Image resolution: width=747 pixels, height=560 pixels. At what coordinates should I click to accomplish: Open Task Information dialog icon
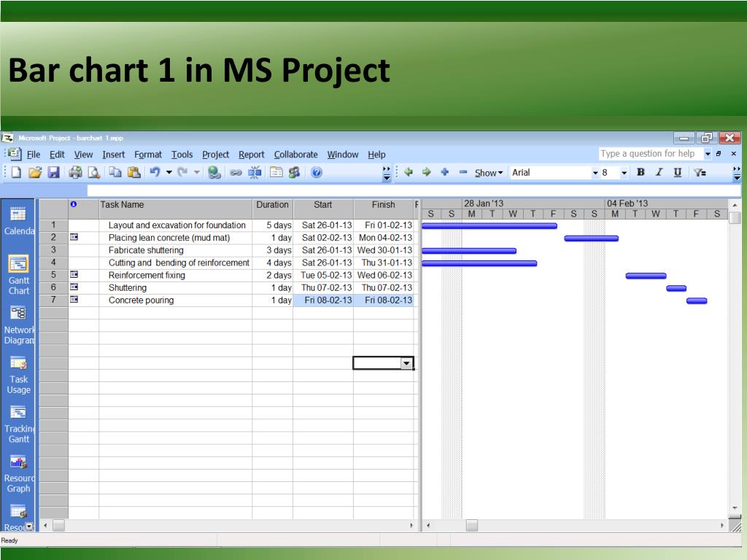(x=276, y=172)
